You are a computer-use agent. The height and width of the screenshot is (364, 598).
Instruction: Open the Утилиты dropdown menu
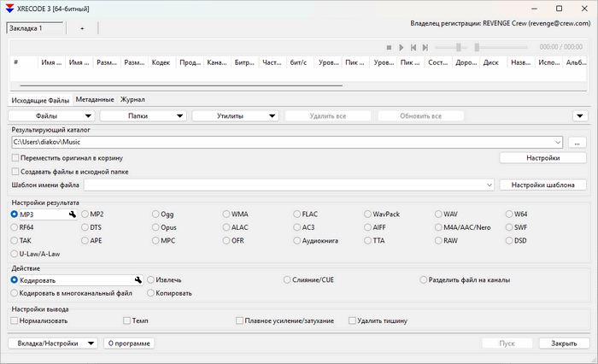pyautogui.click(x=236, y=115)
